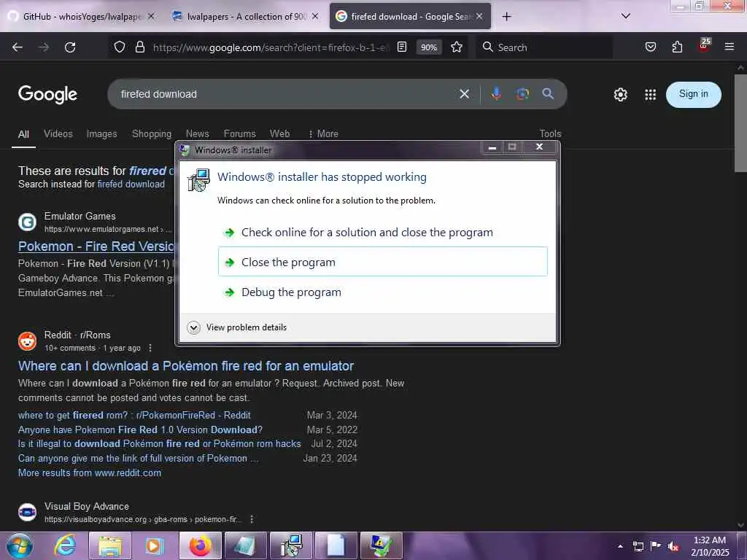Image resolution: width=747 pixels, height=560 pixels.
Task: Select the Videos search filter
Action: pos(58,134)
